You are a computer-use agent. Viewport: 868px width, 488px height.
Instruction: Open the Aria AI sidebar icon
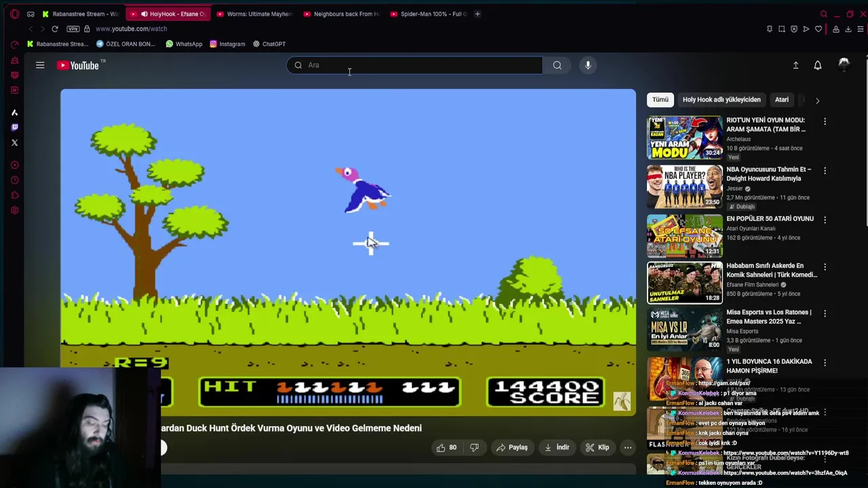tap(15, 113)
